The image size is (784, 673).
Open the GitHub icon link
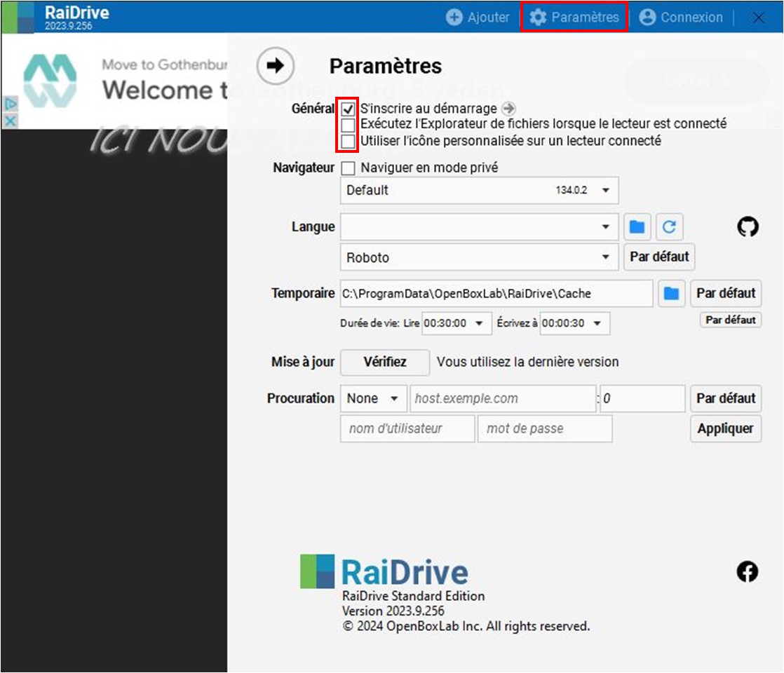(x=748, y=226)
